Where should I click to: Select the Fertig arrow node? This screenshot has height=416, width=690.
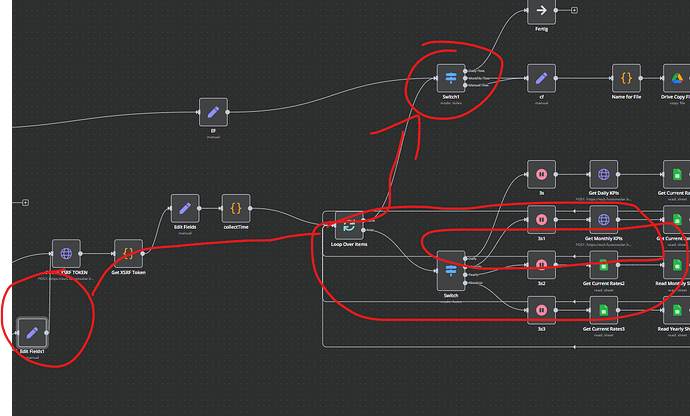pyautogui.click(x=541, y=11)
